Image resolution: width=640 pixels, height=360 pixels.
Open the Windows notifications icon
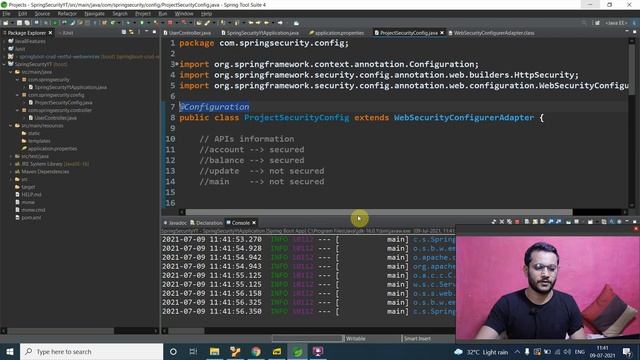pos(627,351)
